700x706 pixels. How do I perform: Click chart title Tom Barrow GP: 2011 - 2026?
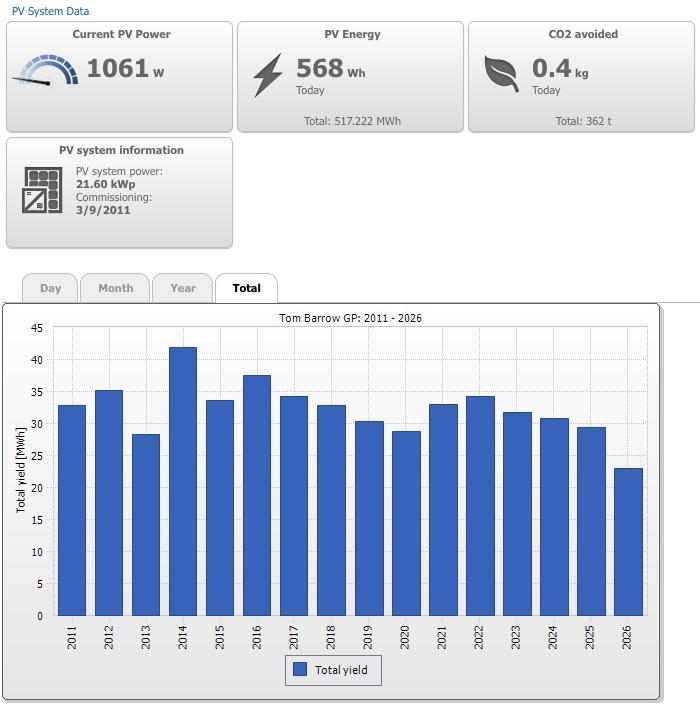(x=350, y=318)
